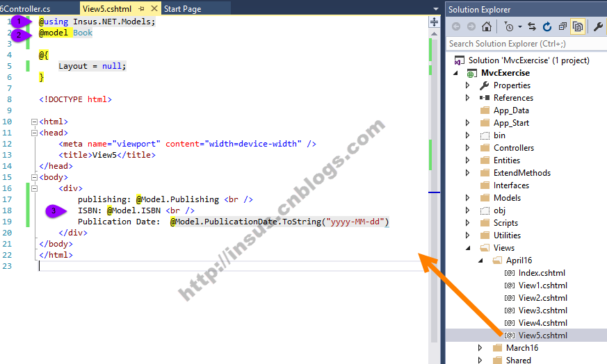Screen dimensions: 607x364
Task: Expand the Controllers folder
Action: click(x=467, y=148)
